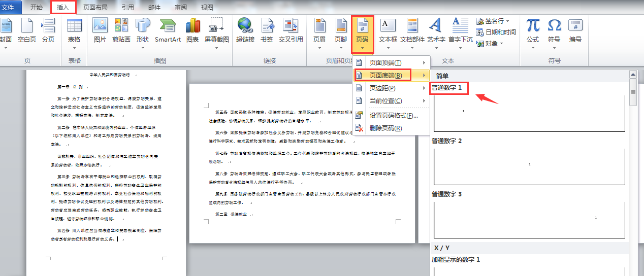Add a drop cap (首字下沉)
Screen dimensions: 644x276
pos(460,33)
